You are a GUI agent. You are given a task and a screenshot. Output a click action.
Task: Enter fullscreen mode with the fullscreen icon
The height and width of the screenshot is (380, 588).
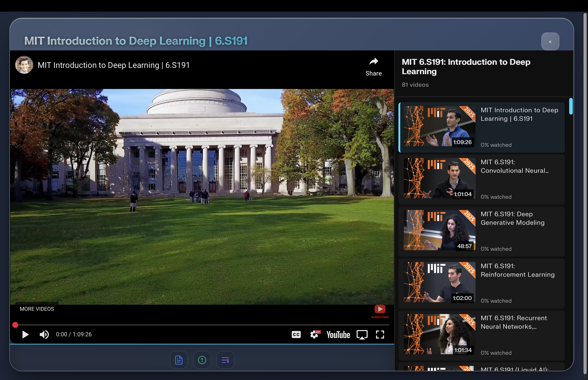click(380, 335)
